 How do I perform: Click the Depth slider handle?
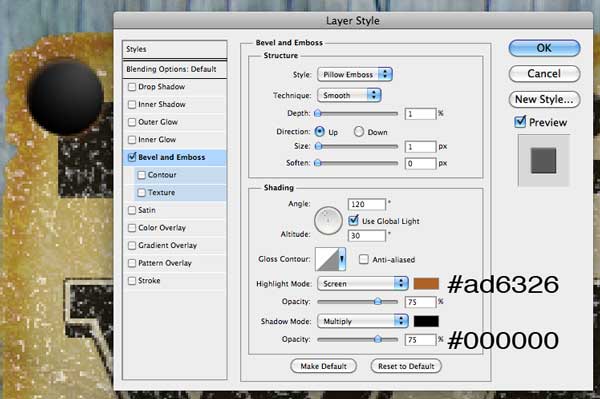pos(318,113)
